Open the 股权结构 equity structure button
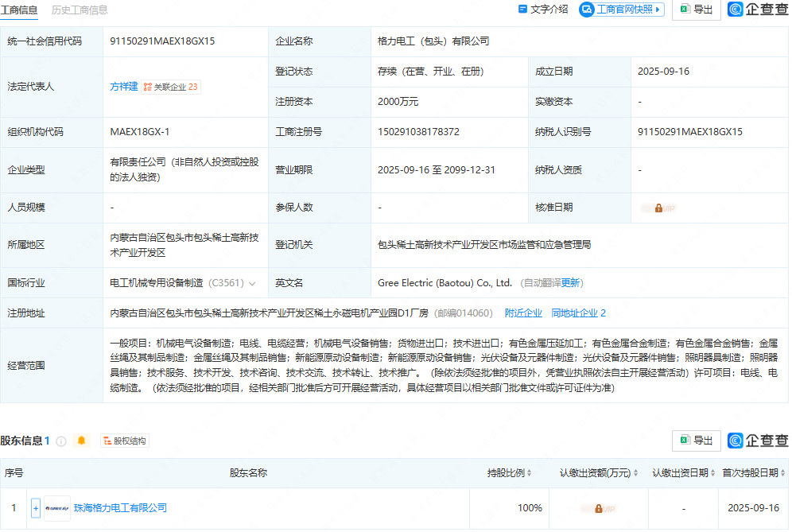Viewport: 792px width, 532px height. (x=124, y=441)
